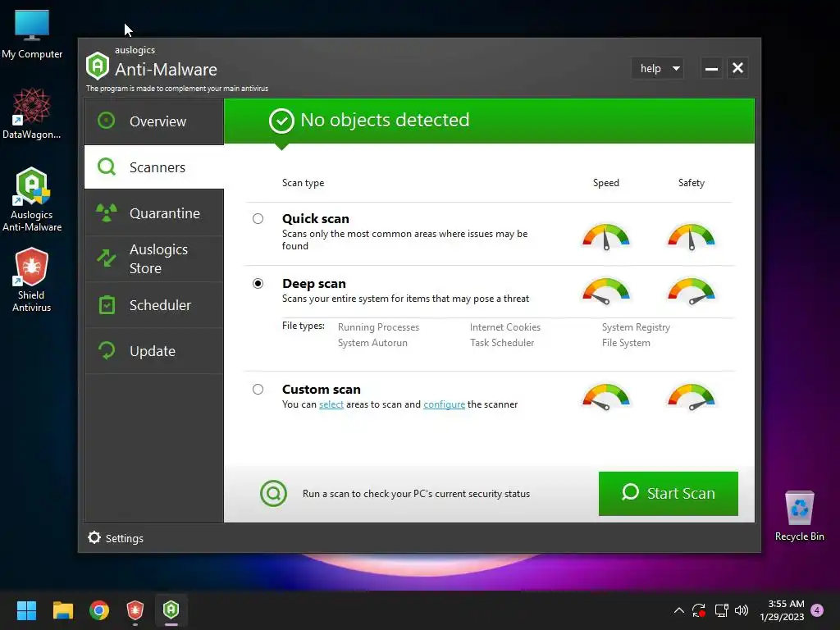Click the scan status circle icon
Screen dimensions: 840x630
click(274, 493)
